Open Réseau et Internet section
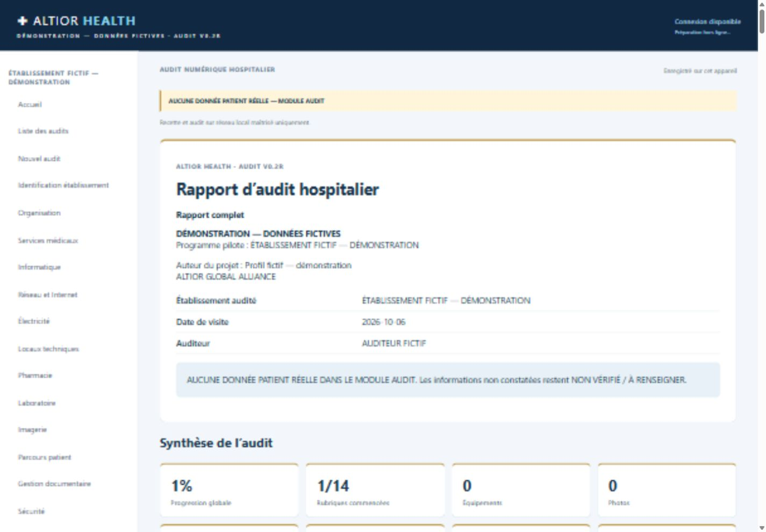The image size is (766, 532). point(48,294)
